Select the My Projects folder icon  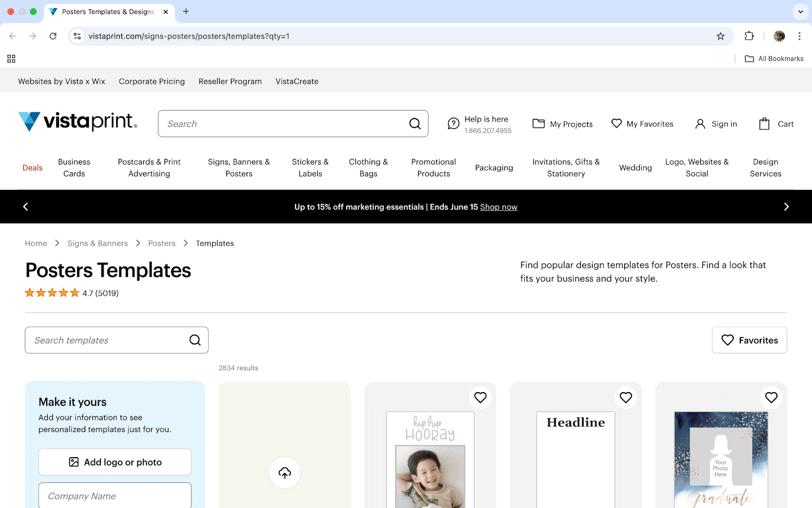click(538, 123)
